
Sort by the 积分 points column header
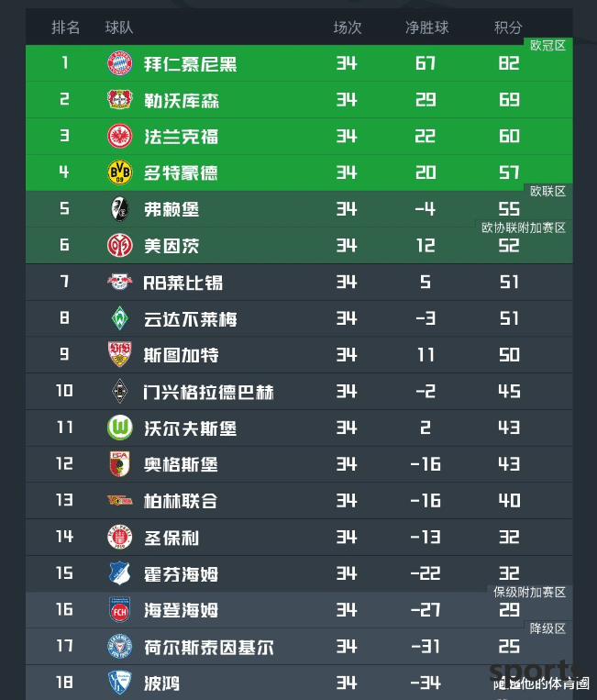[508, 28]
